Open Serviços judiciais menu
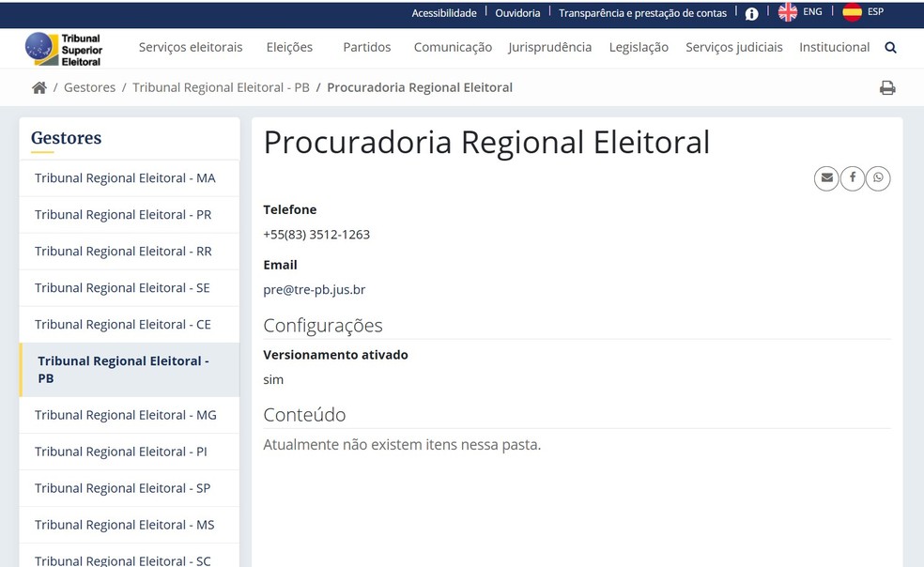924x567 pixels. 733,47
